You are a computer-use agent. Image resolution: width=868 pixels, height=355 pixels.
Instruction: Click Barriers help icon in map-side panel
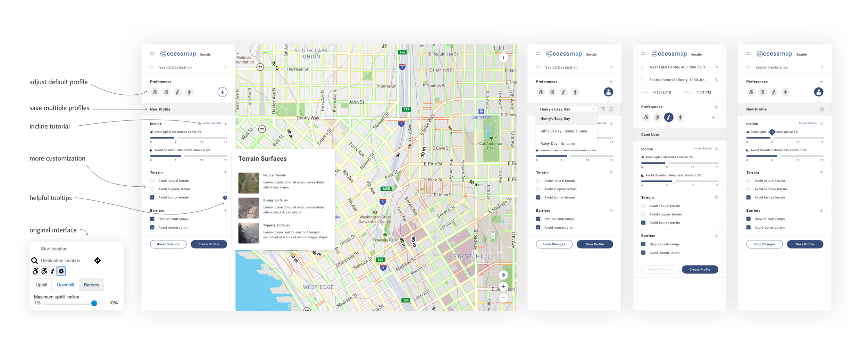click(x=225, y=211)
